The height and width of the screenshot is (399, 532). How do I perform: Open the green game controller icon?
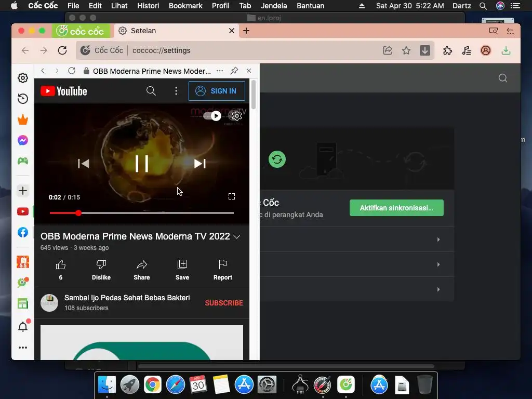pos(23,161)
